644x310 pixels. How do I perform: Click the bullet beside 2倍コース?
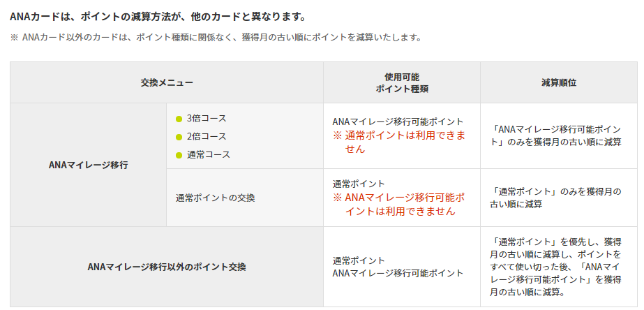pos(179,137)
